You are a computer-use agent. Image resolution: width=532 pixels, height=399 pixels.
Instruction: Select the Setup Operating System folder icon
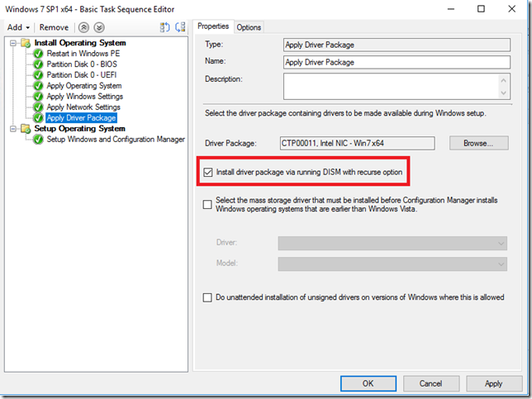coord(26,129)
